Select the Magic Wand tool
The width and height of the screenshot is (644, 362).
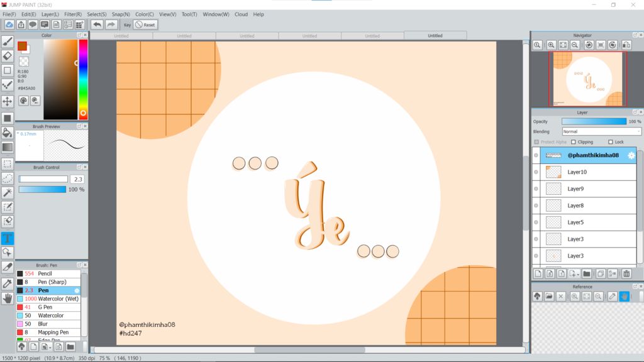click(x=8, y=192)
